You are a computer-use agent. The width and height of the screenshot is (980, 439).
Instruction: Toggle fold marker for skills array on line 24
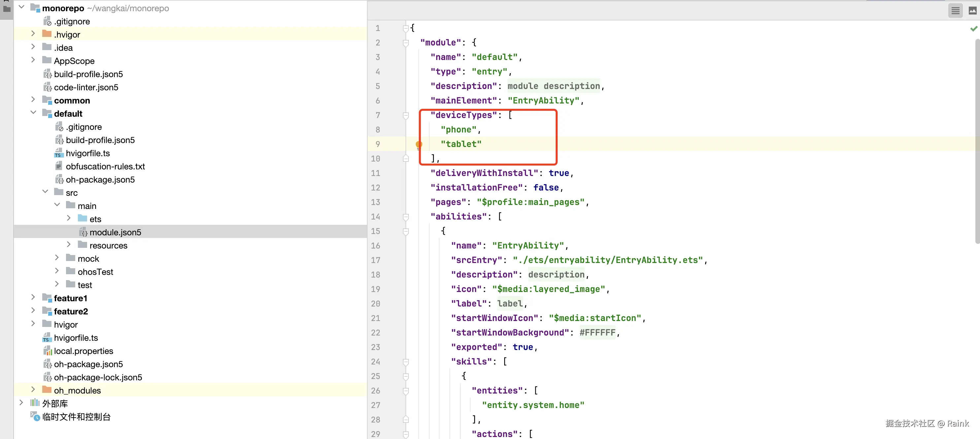406,362
